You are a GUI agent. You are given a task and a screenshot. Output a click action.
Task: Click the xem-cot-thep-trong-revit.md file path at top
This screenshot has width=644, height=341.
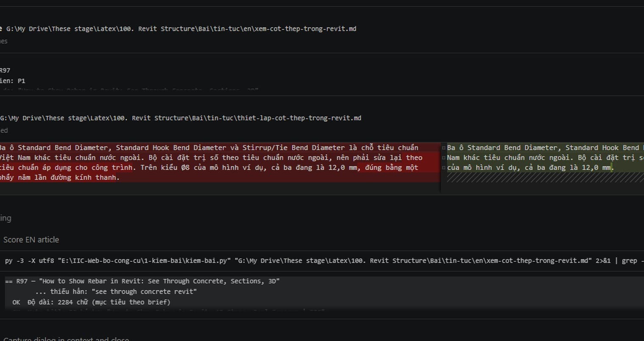pos(181,29)
